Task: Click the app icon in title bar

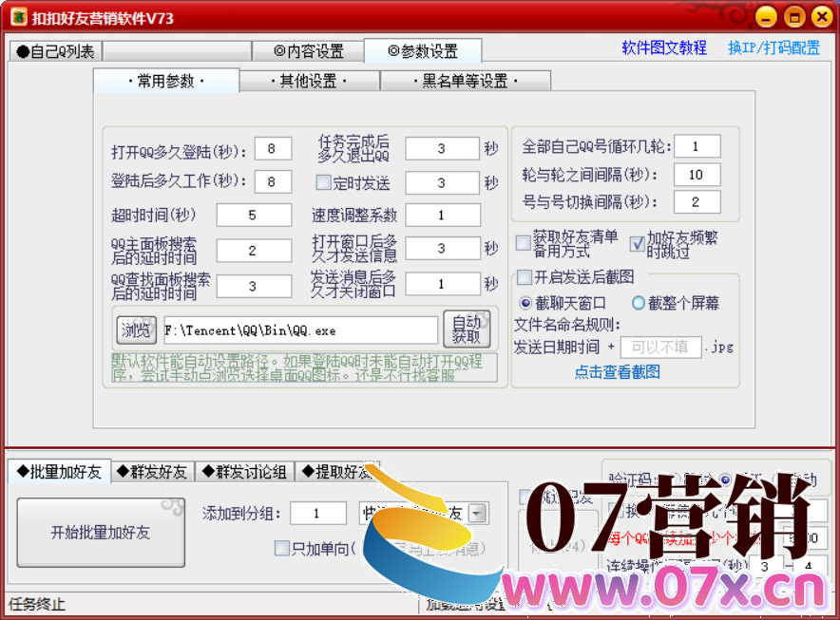Action: pos(18,17)
